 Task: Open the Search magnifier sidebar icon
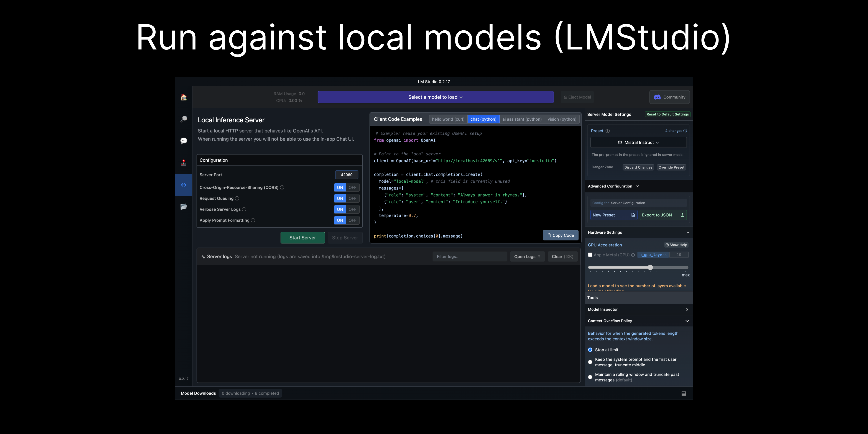184,119
